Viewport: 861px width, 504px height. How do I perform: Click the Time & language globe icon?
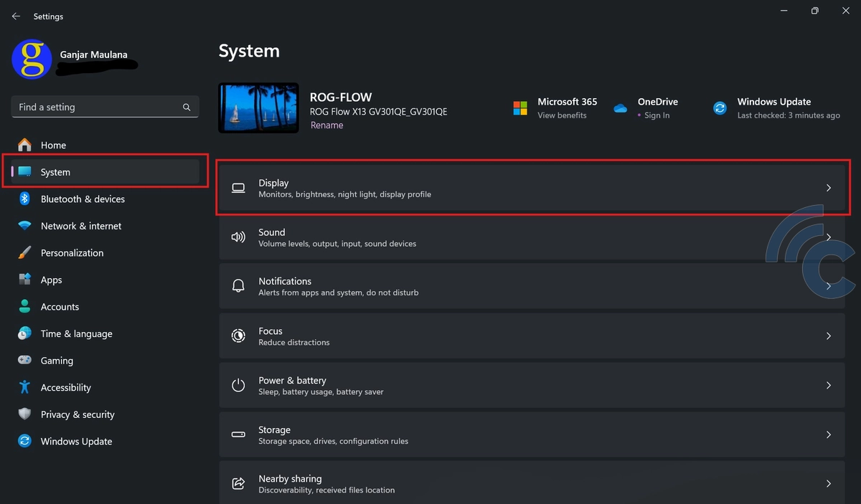coord(25,333)
